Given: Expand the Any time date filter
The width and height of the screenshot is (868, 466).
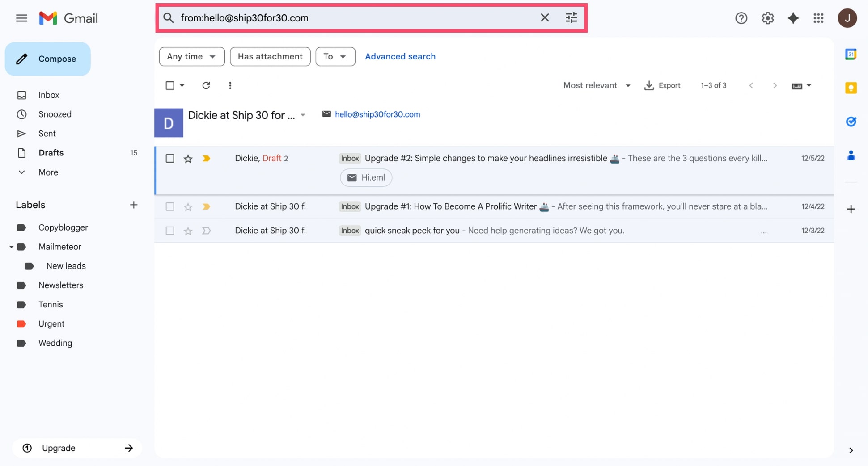Looking at the screenshot, I should pos(191,57).
